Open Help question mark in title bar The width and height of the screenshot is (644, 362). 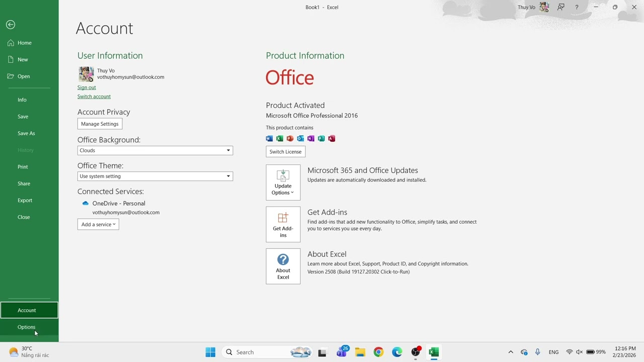point(577,7)
